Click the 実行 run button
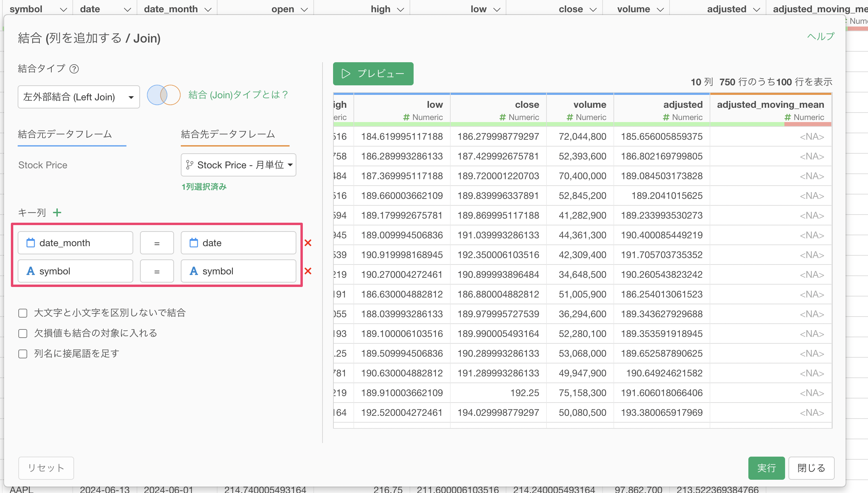 pyautogui.click(x=766, y=468)
